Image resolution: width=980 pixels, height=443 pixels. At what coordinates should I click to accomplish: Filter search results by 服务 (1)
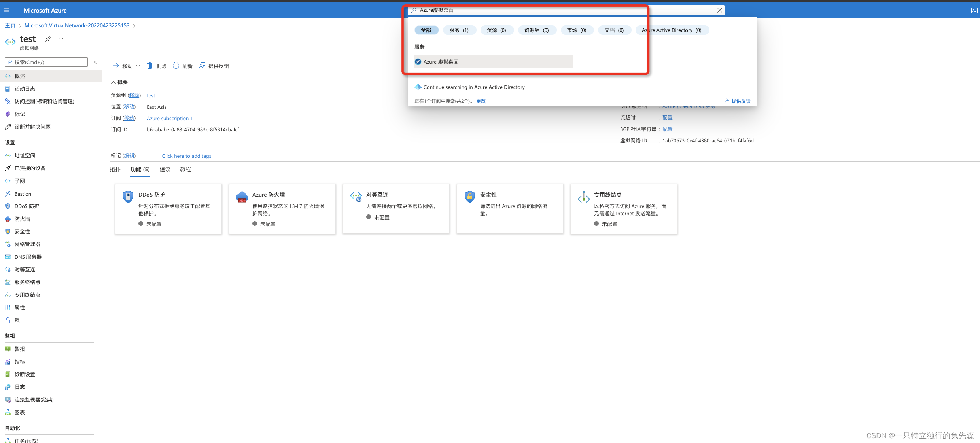point(459,30)
